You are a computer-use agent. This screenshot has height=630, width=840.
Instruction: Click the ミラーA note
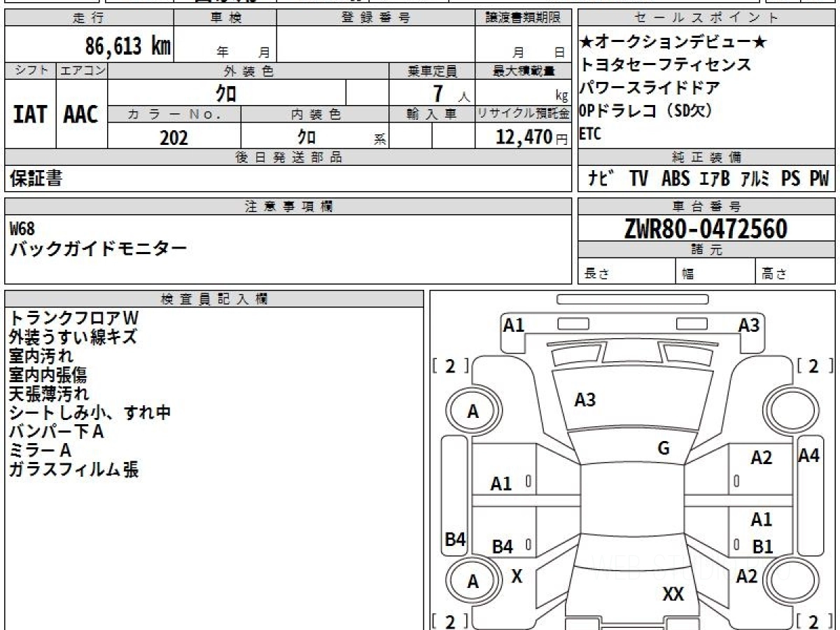coord(41,450)
